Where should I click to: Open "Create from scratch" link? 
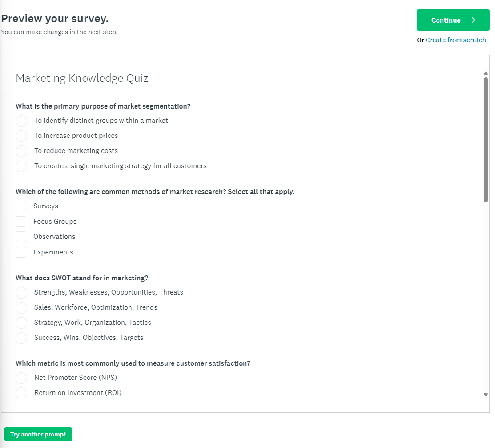pos(455,40)
